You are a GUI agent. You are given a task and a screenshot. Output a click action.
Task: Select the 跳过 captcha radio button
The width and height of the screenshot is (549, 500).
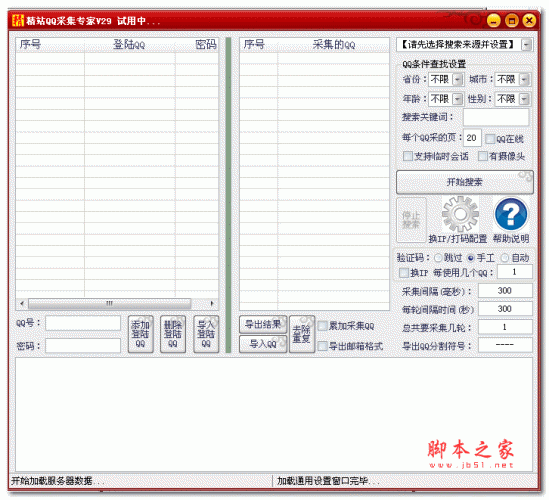438,258
